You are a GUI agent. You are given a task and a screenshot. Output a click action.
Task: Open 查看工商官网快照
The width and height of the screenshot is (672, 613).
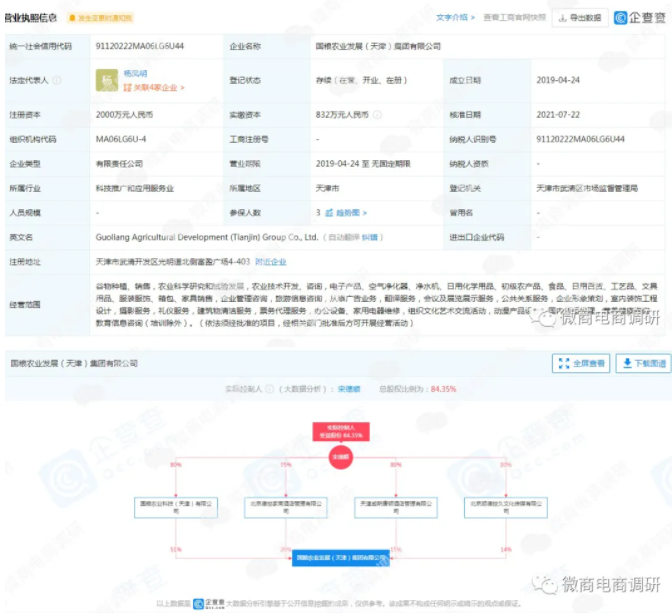(514, 18)
